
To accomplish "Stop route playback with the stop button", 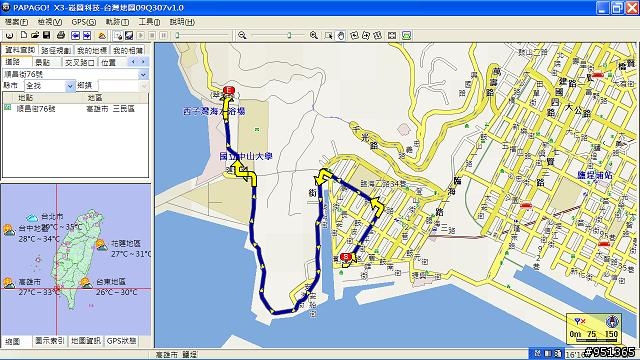I will pos(152,36).
